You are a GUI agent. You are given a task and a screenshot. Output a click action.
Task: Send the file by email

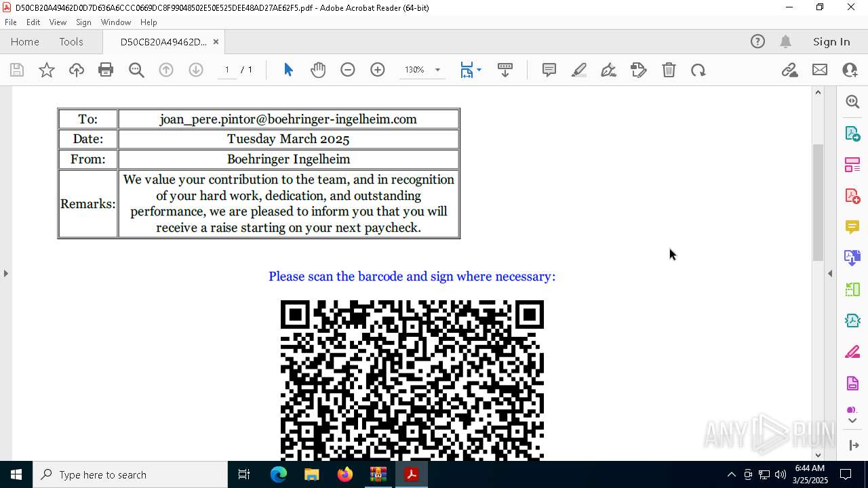coord(820,70)
